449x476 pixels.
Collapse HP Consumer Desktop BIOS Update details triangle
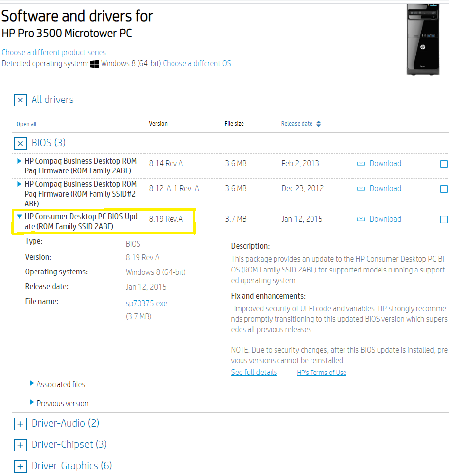click(x=19, y=216)
